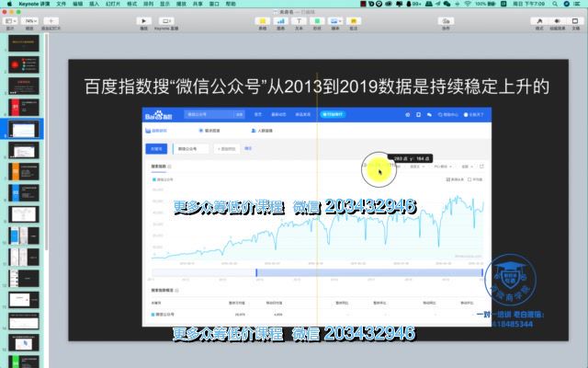
Task: Select the last visible thumbnail with green panel
Action: tap(24, 362)
